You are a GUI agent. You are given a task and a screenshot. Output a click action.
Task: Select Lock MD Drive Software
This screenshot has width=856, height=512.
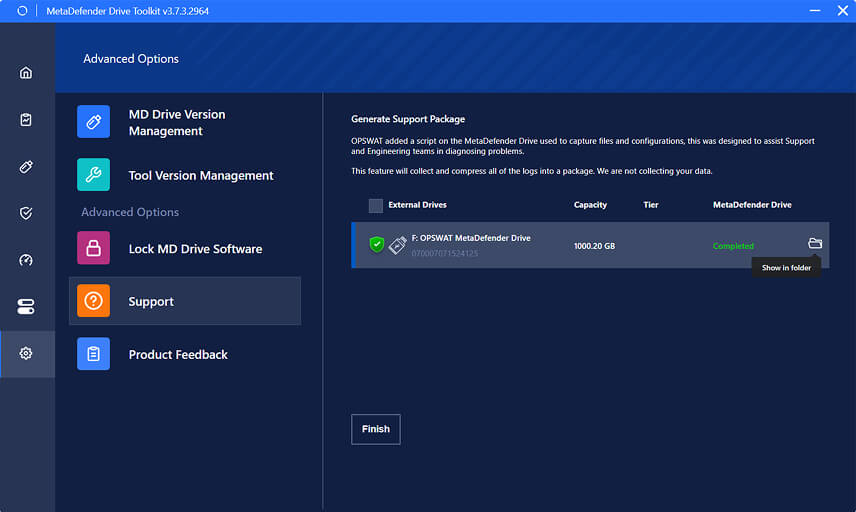pos(195,249)
